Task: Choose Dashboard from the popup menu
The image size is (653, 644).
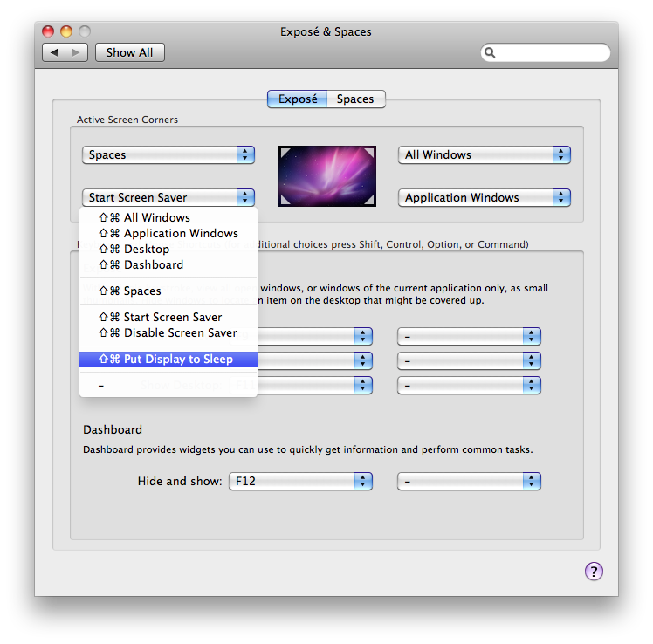Action: [168, 265]
